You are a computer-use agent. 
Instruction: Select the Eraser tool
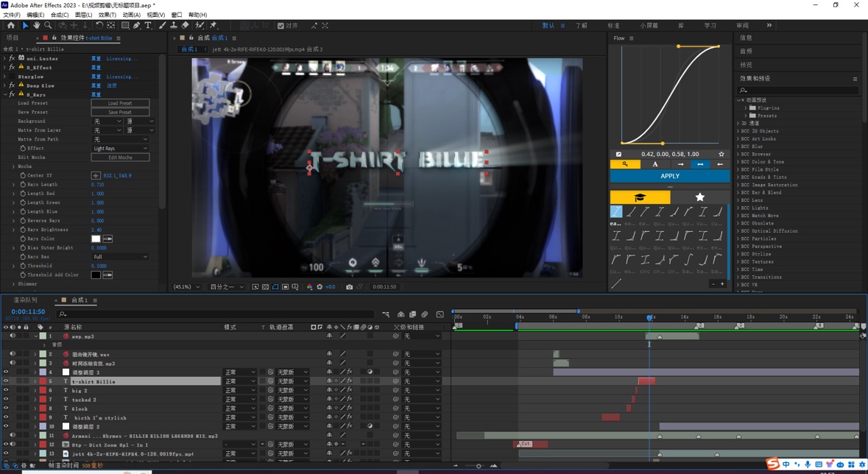[x=186, y=26]
